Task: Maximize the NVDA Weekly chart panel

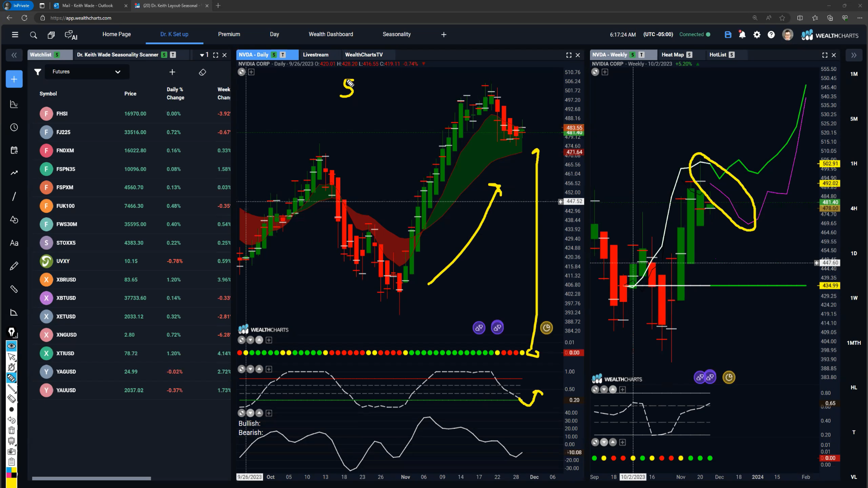Action: click(x=825, y=55)
